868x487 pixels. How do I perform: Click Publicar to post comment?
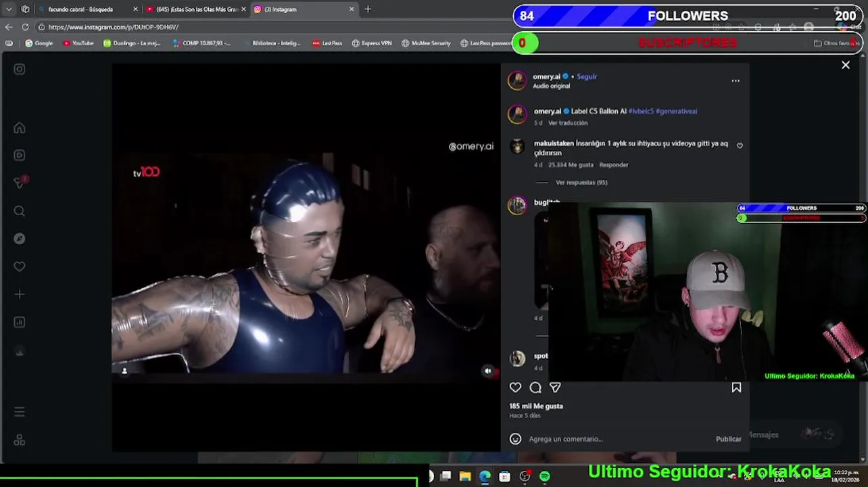tap(729, 439)
